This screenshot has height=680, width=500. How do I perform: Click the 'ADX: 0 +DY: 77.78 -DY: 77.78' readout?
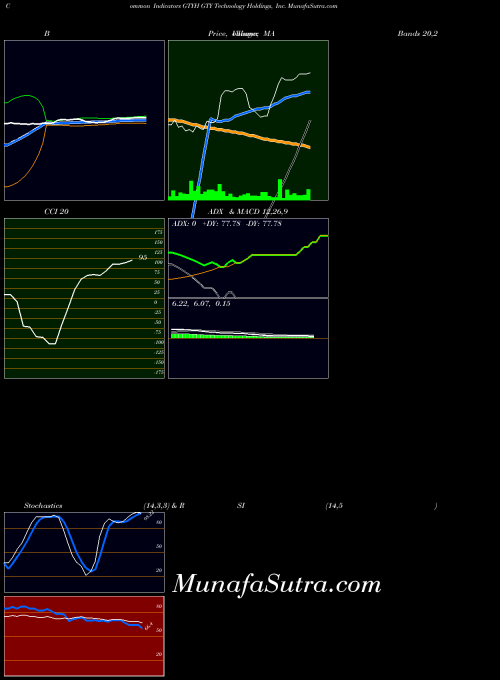(227, 224)
